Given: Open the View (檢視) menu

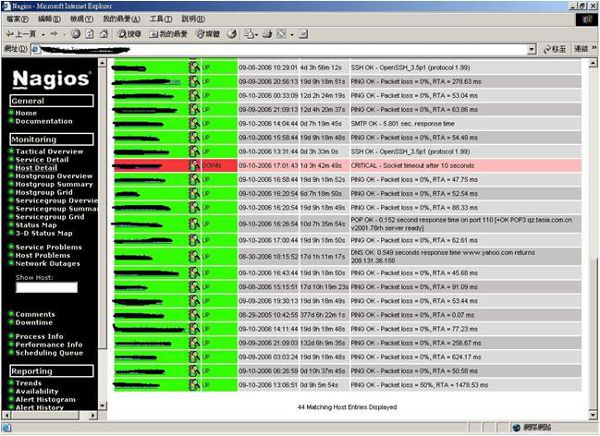Looking at the screenshot, I should [81, 19].
